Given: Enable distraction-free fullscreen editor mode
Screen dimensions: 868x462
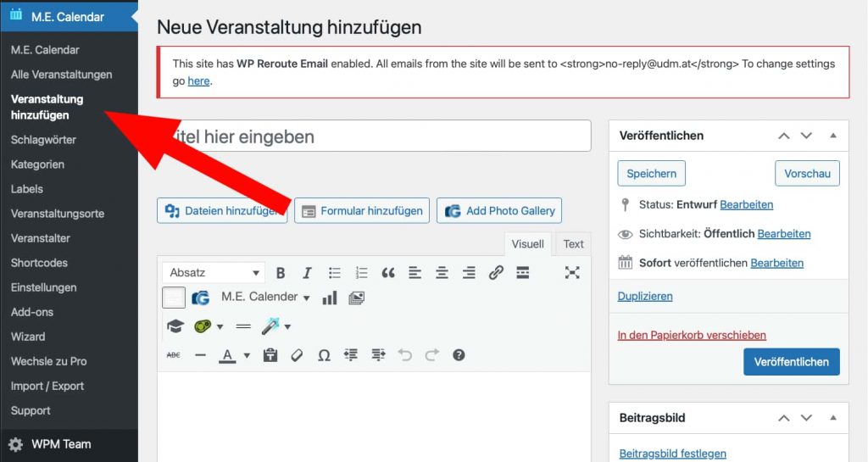Looking at the screenshot, I should [x=572, y=273].
